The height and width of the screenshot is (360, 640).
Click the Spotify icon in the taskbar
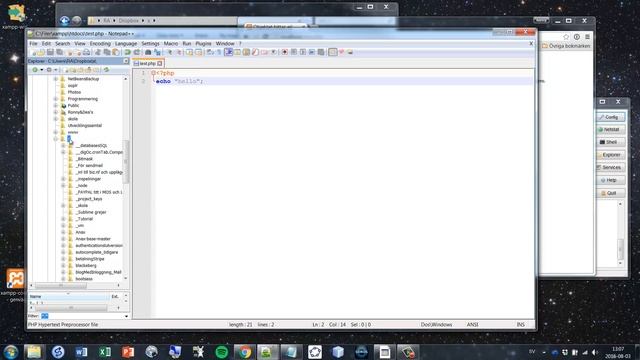tap(222, 352)
